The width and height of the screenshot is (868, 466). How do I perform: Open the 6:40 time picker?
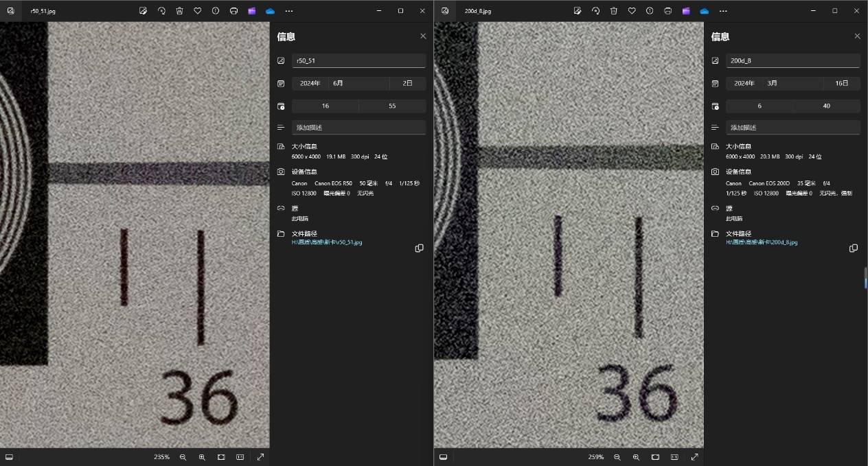point(792,106)
